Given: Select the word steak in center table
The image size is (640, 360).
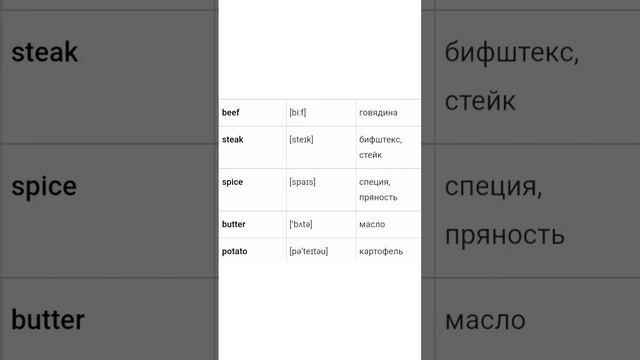Looking at the screenshot, I should point(233,140).
